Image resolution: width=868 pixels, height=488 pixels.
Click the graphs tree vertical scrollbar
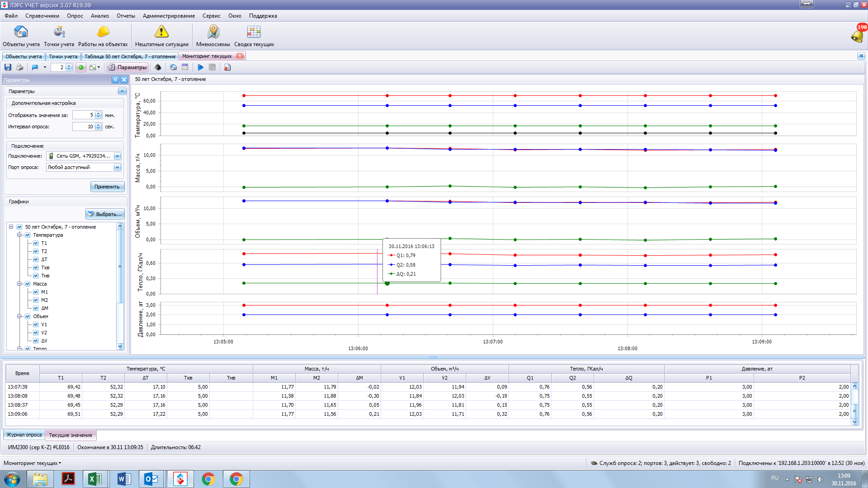[x=120, y=286]
